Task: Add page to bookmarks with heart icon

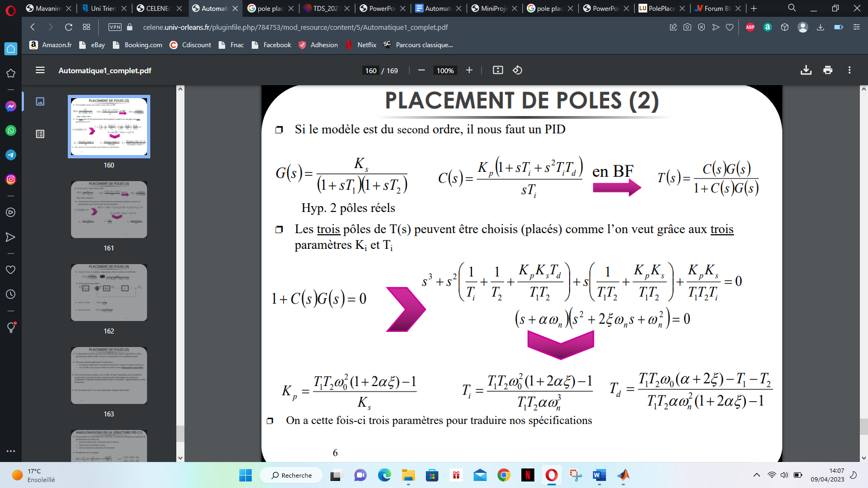Action: pos(730,27)
